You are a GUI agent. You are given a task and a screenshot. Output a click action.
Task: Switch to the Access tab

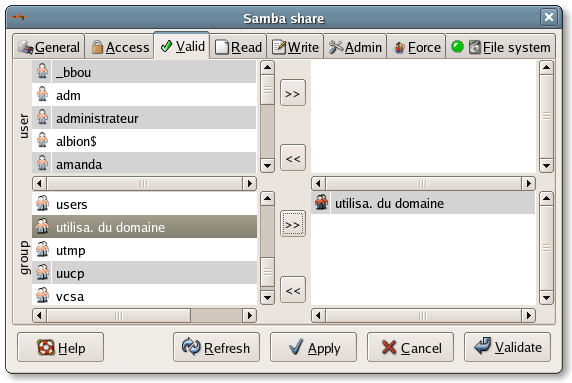[x=120, y=47]
